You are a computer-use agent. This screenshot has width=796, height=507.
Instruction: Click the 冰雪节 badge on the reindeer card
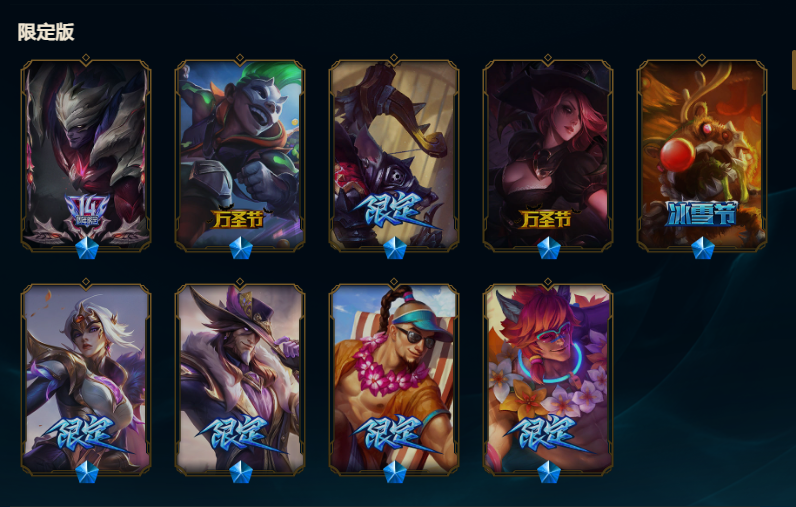(x=701, y=213)
